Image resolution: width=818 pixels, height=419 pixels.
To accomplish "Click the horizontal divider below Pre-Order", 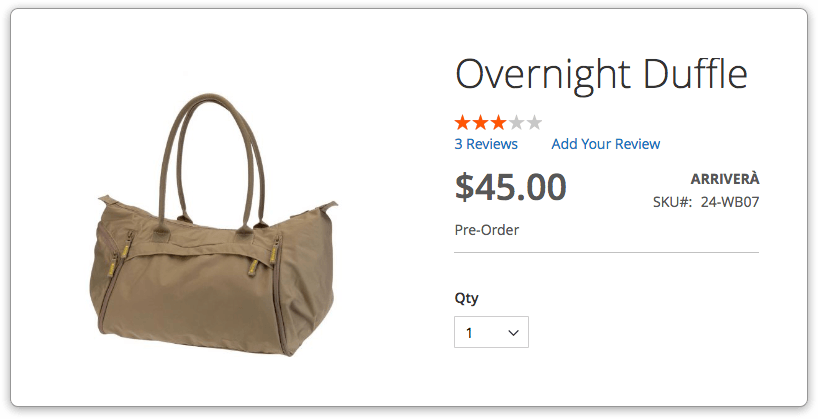I will click(x=606, y=253).
